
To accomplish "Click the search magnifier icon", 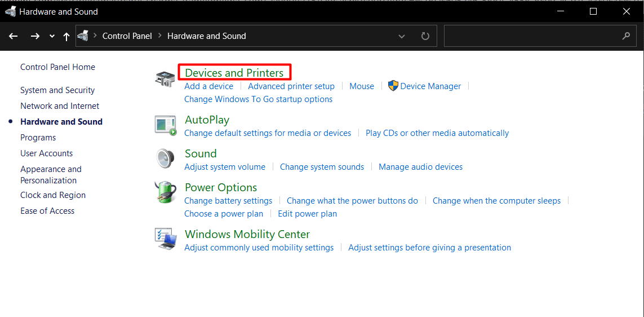I will coord(626,36).
